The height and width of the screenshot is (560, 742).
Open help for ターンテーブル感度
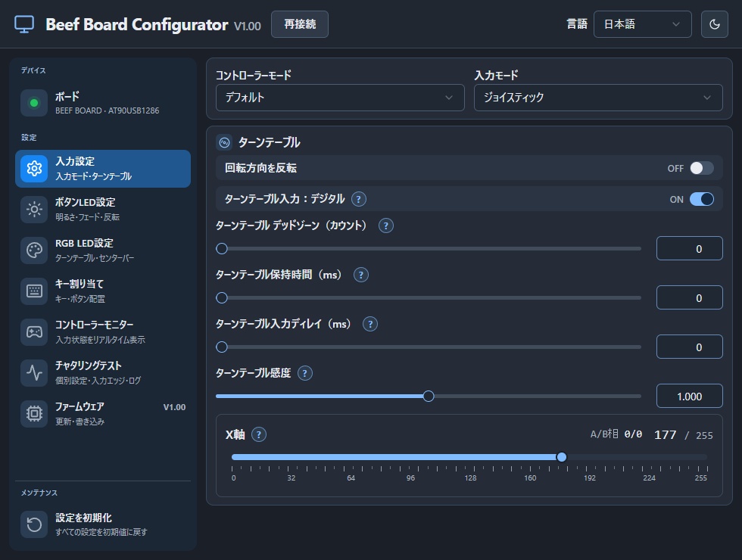point(304,373)
